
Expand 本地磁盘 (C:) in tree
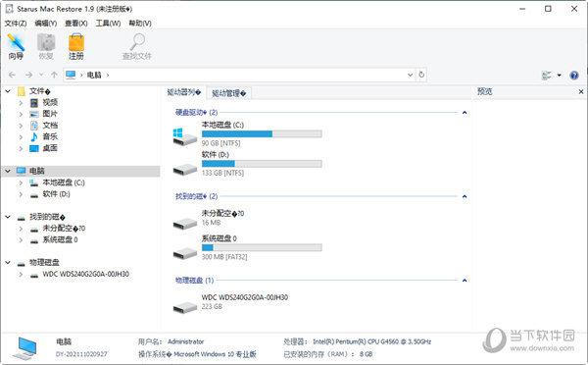tap(21, 182)
